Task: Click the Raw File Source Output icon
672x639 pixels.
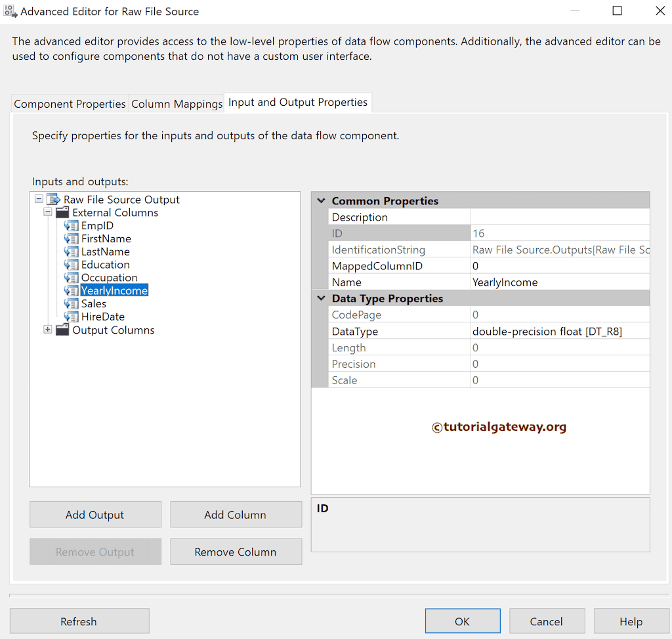Action: pyautogui.click(x=53, y=199)
